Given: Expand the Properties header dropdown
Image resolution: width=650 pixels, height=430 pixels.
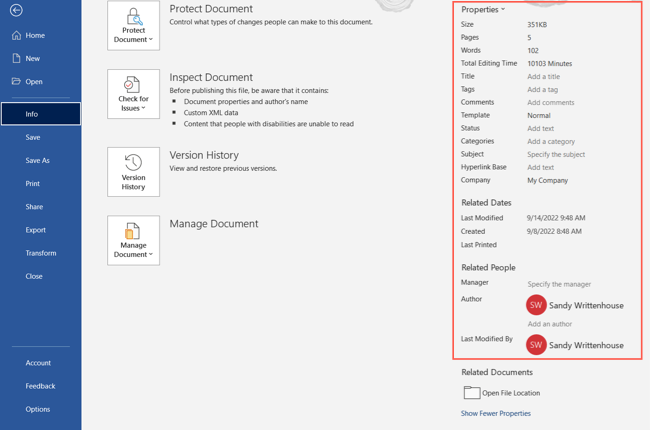Looking at the screenshot, I should 483,10.
